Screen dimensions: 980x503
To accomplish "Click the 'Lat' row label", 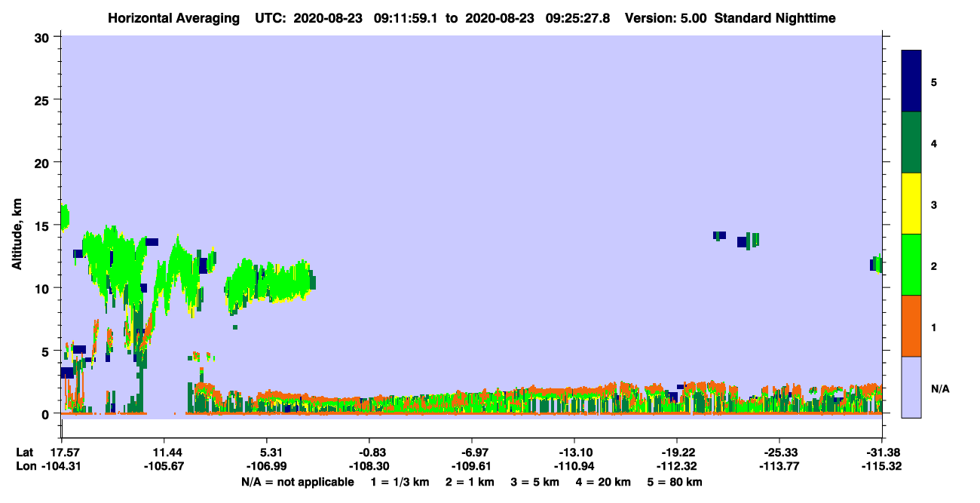I will pos(24,452).
